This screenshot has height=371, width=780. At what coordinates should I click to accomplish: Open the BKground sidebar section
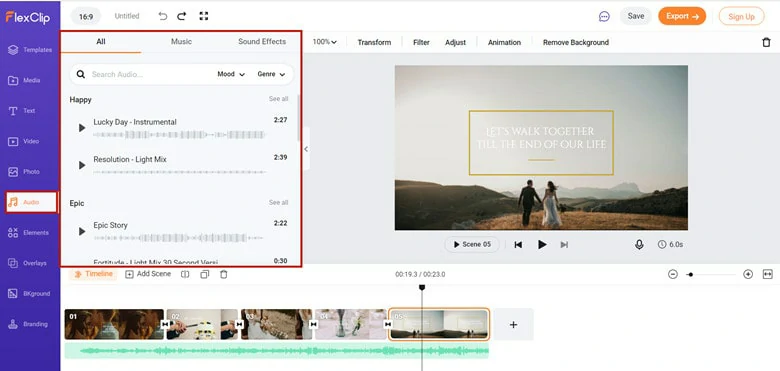click(30, 293)
